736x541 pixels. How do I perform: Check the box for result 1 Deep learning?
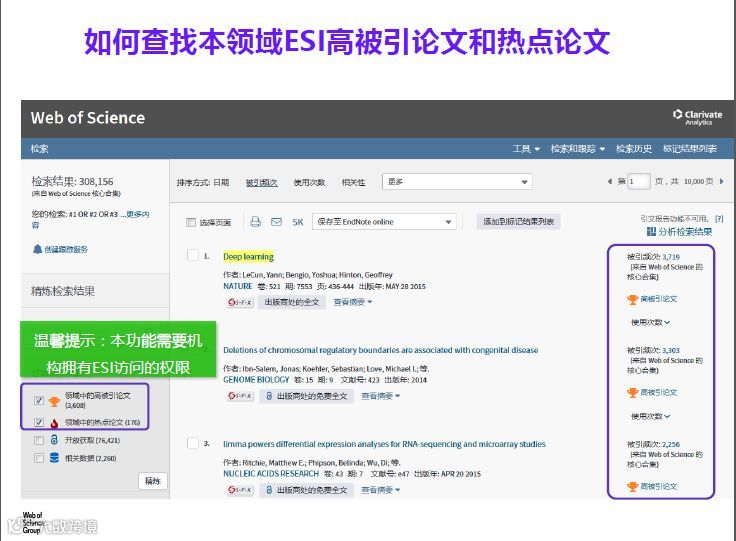192,255
